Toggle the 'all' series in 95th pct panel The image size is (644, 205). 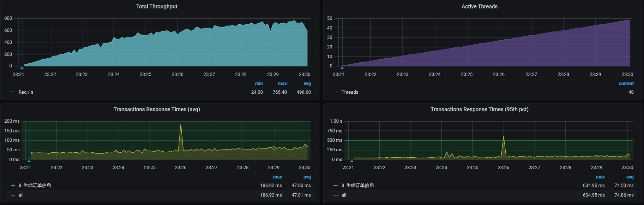pos(344,195)
